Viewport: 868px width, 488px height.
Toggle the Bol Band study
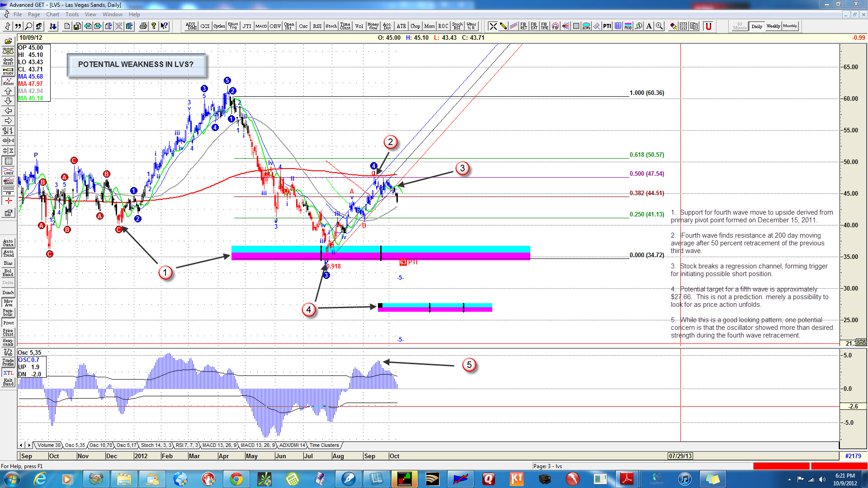tap(8, 273)
